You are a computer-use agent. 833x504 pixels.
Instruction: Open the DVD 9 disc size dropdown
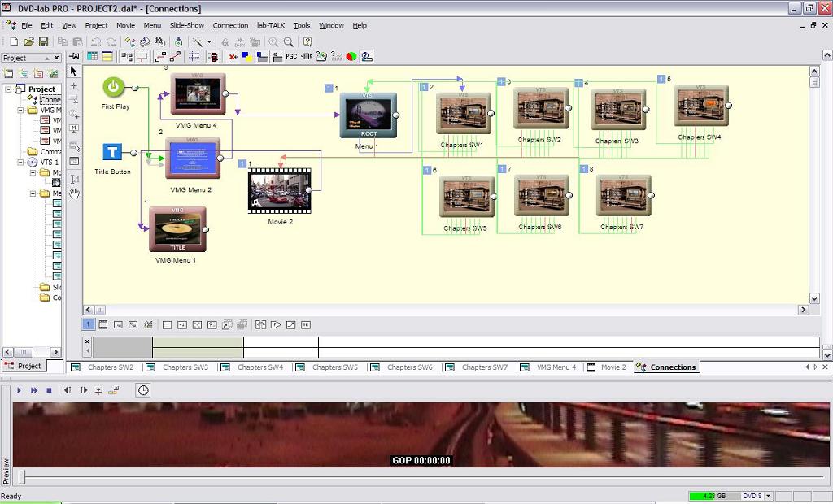768,496
